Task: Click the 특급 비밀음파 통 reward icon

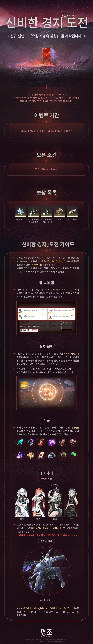Action: tap(72, 211)
